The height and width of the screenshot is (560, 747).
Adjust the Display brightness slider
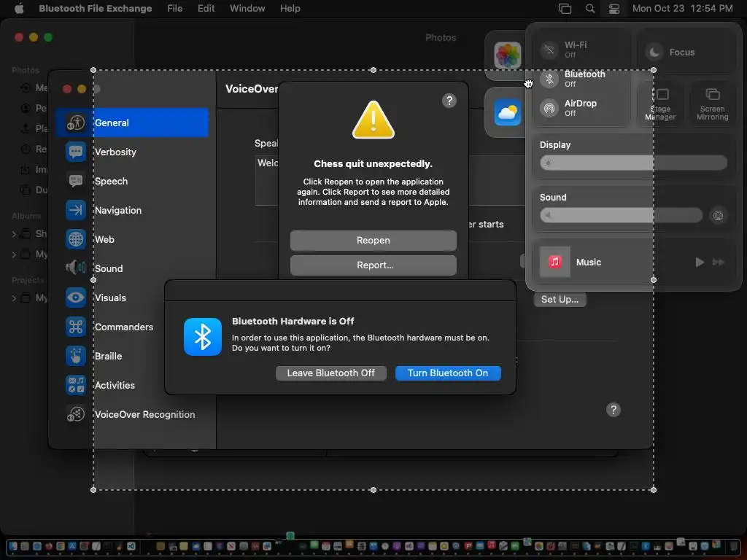(633, 163)
